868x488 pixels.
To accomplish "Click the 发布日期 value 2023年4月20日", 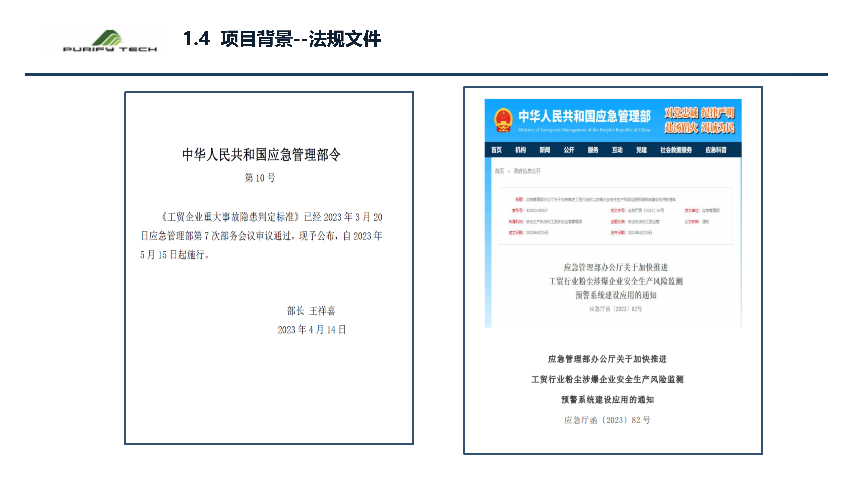I will [x=640, y=233].
